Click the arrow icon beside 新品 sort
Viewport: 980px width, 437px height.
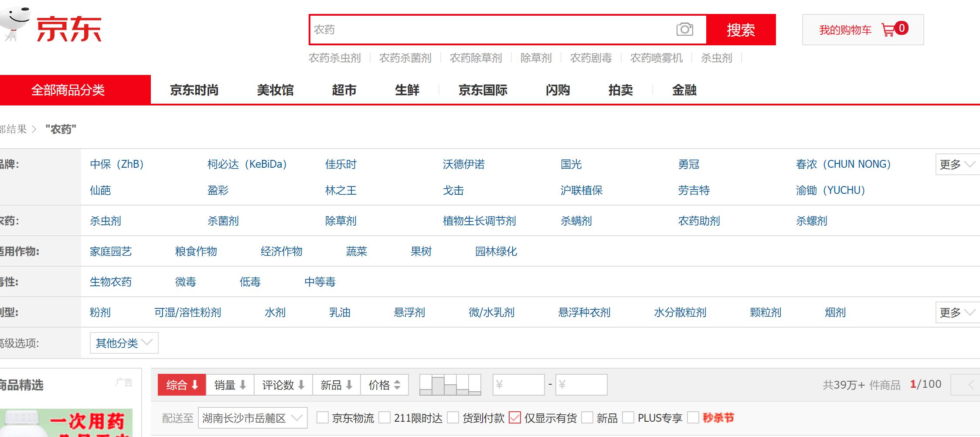pos(348,385)
